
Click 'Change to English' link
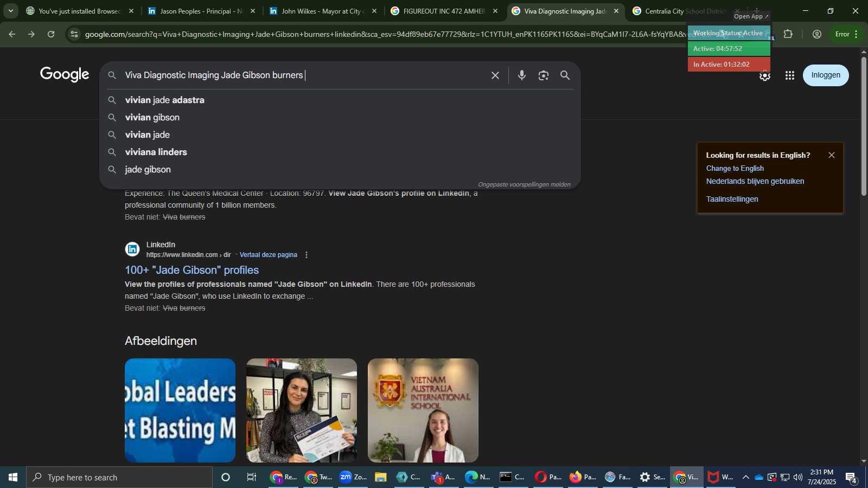tap(735, 169)
